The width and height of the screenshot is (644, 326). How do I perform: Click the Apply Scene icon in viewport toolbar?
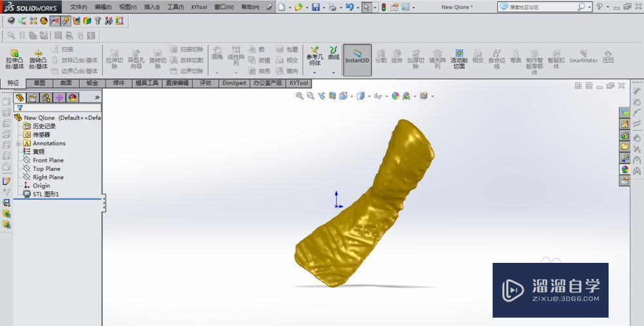(406, 96)
